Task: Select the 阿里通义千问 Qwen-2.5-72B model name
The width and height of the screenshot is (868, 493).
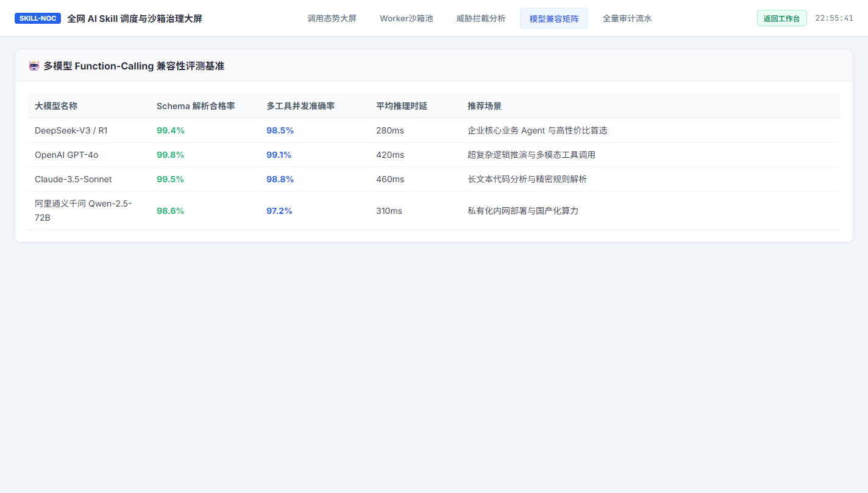Action: click(x=84, y=210)
